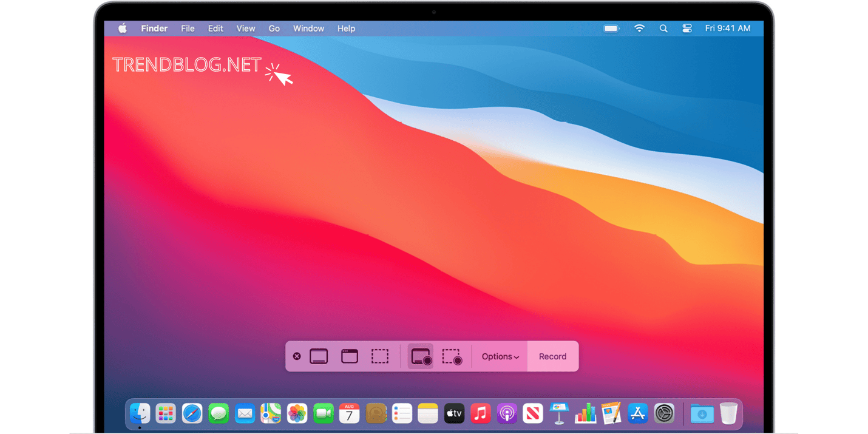Enable Record Entire Screen mode
The image size is (868, 434).
(x=421, y=356)
